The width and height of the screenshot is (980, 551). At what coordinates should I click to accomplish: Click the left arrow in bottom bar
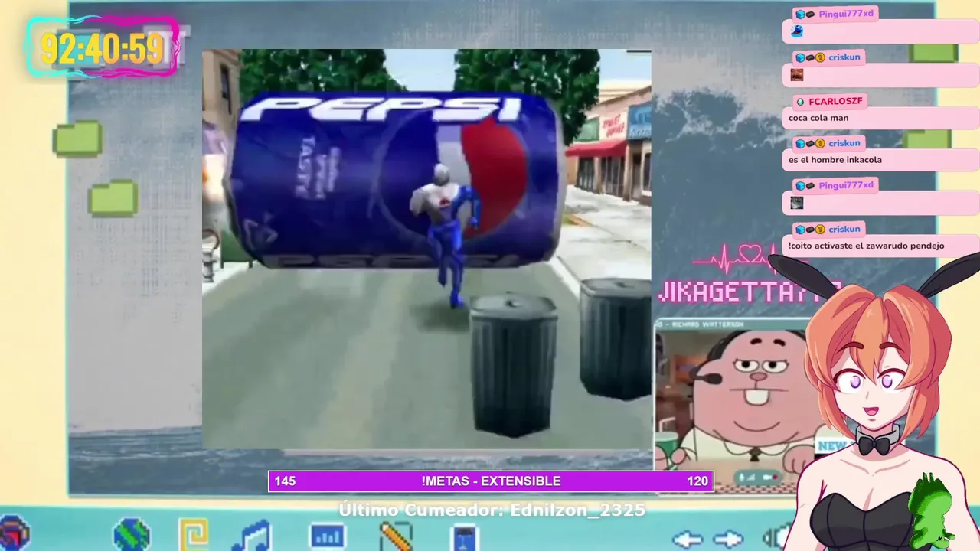pyautogui.click(x=686, y=540)
